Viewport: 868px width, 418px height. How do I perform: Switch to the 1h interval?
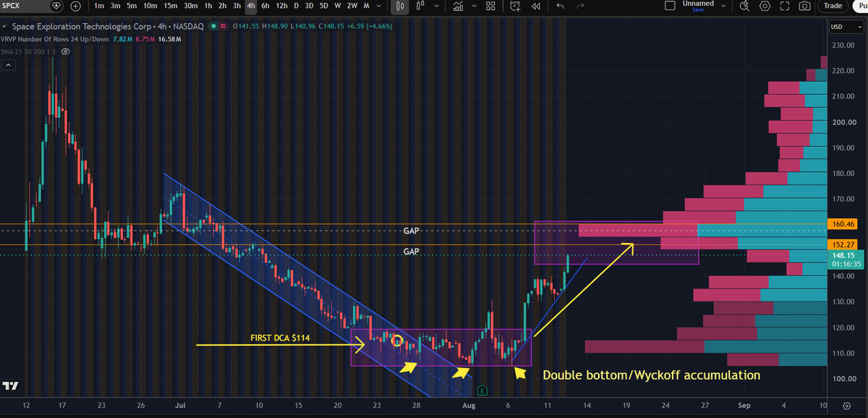coord(208,6)
